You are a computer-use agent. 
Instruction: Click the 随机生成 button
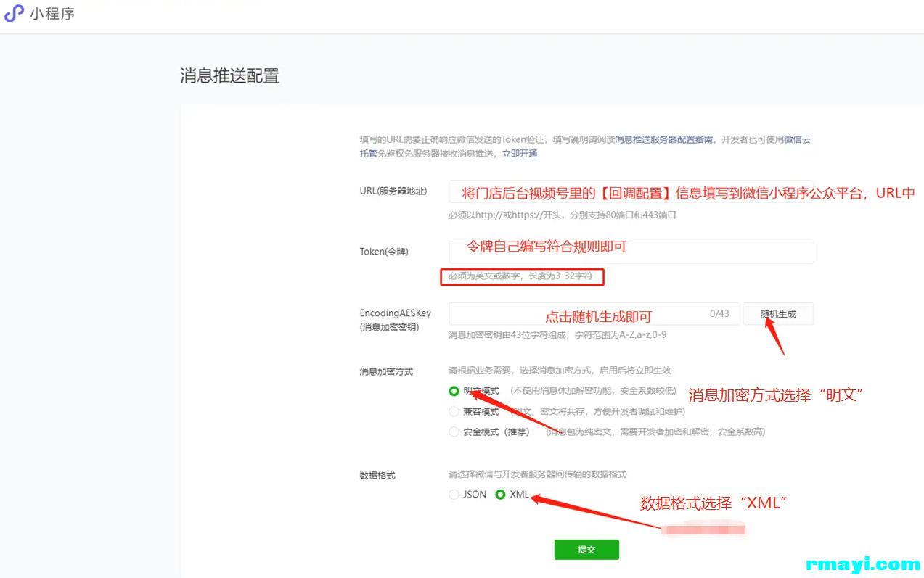778,313
